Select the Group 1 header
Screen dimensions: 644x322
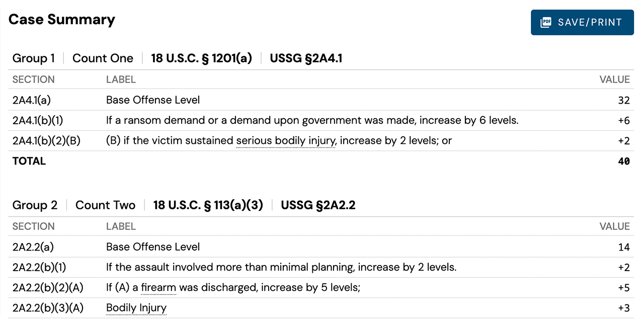(34, 58)
